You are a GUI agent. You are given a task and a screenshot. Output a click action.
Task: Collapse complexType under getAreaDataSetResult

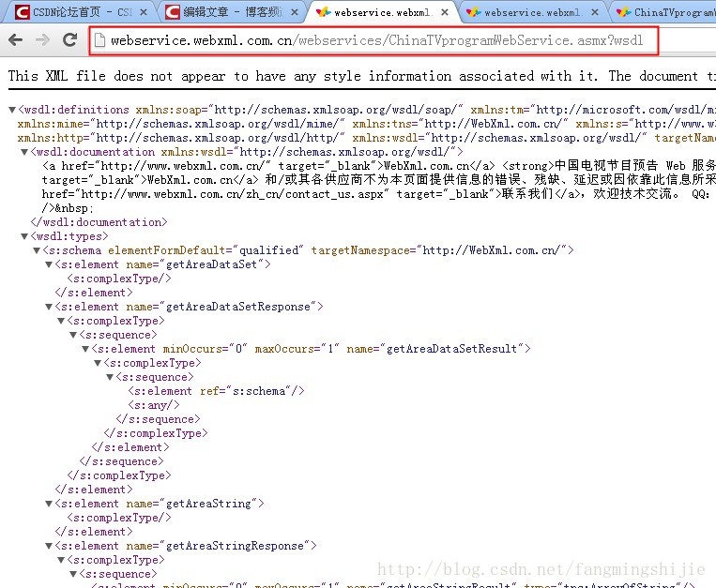[98, 363]
